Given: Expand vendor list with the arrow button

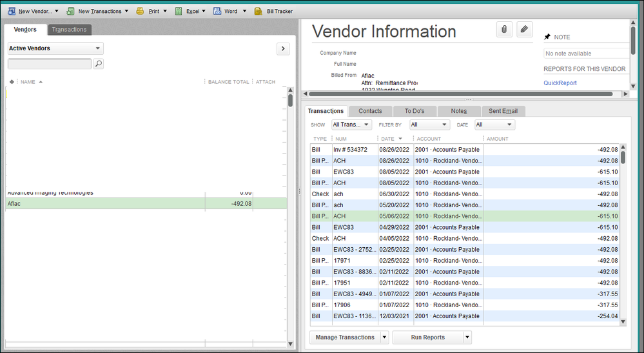Looking at the screenshot, I should (282, 48).
